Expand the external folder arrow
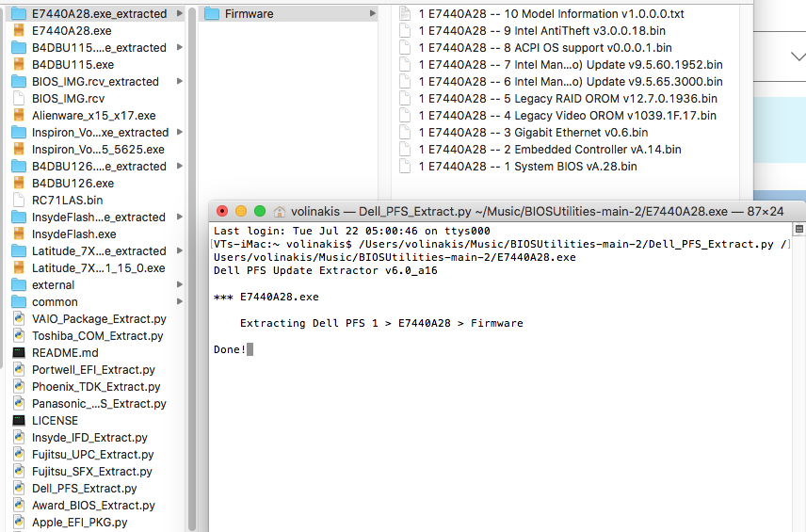 pyautogui.click(x=180, y=284)
